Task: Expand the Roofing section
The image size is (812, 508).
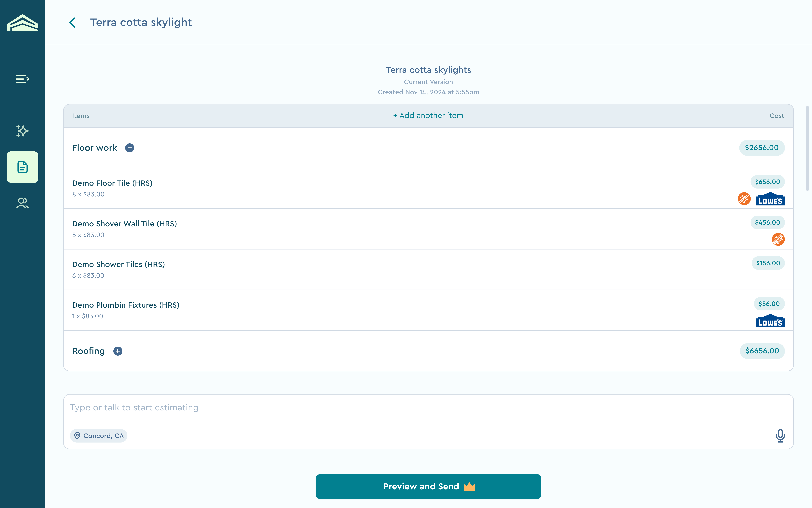Action: click(118, 351)
